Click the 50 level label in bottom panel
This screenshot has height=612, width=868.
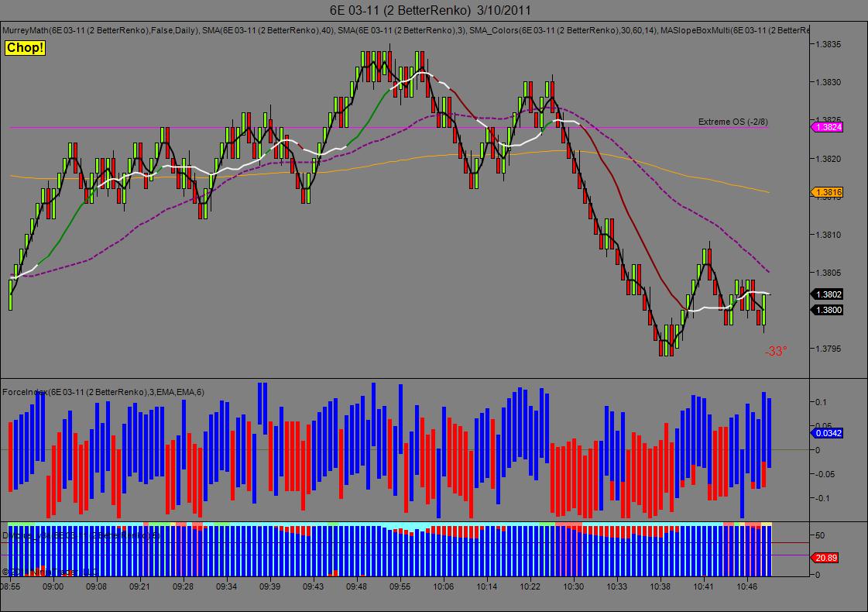(820, 535)
